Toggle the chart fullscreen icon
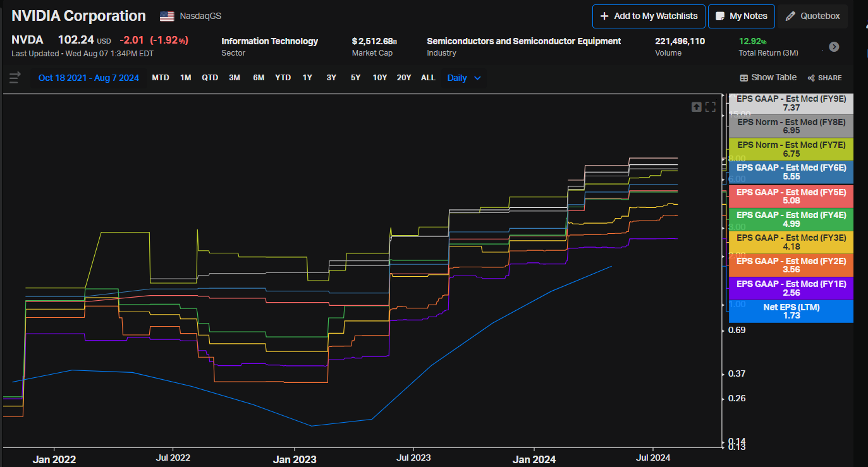 click(x=710, y=107)
